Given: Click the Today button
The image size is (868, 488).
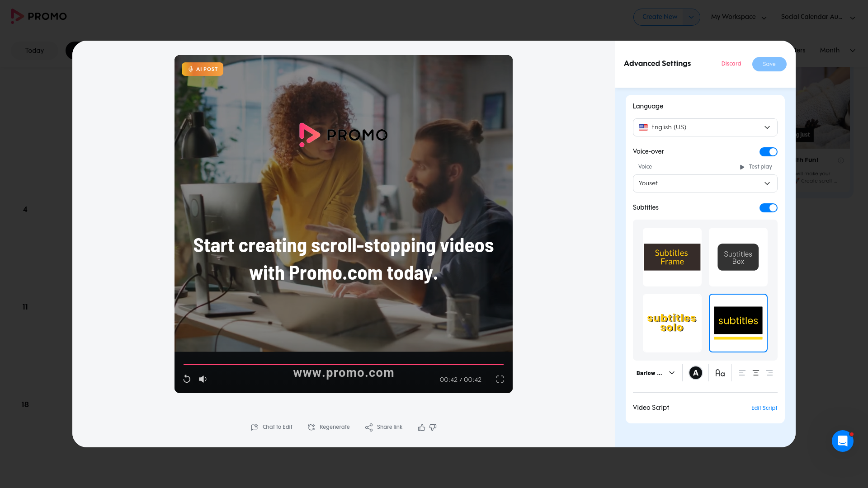Looking at the screenshot, I should point(35,51).
